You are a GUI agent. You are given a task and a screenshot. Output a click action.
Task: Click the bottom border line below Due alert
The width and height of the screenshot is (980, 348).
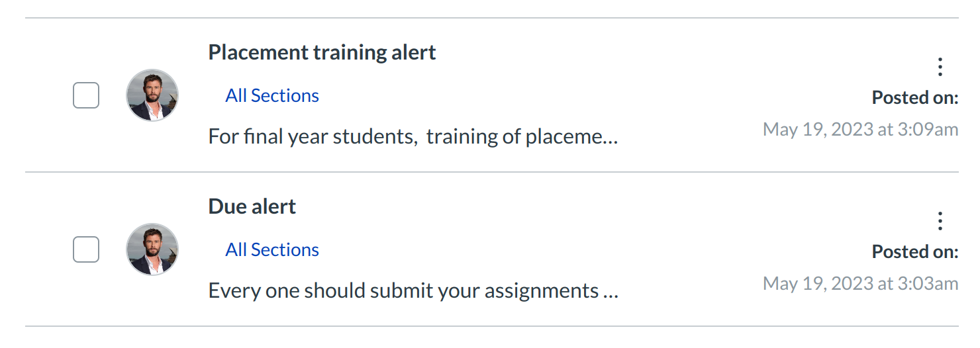(x=491, y=326)
